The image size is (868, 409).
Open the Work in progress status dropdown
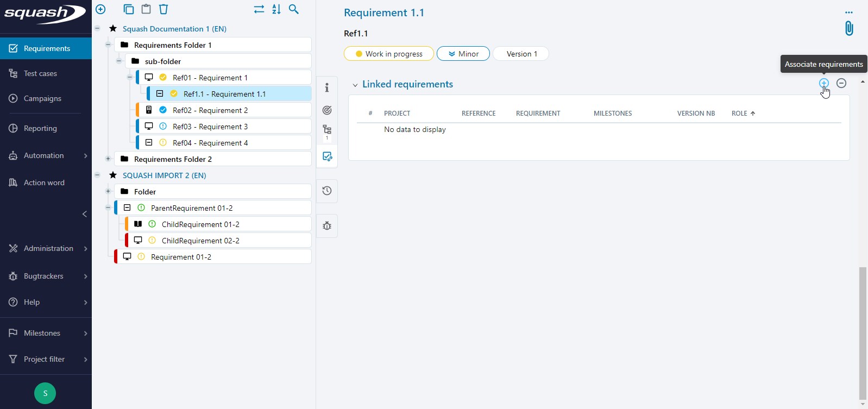tap(388, 54)
